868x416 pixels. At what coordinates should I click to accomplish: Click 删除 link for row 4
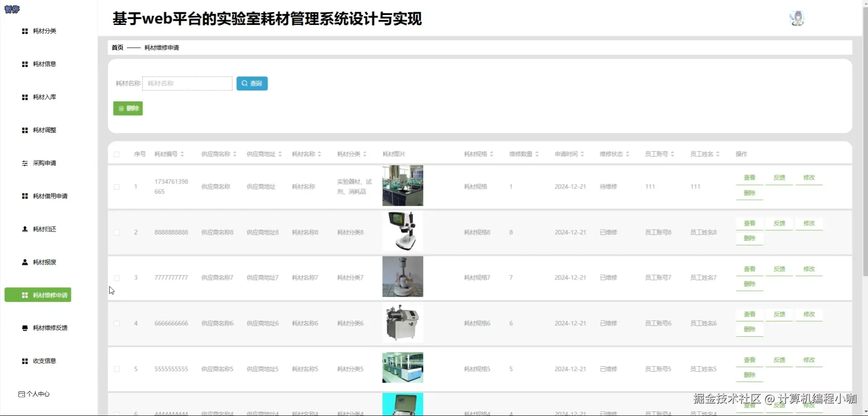(750, 329)
